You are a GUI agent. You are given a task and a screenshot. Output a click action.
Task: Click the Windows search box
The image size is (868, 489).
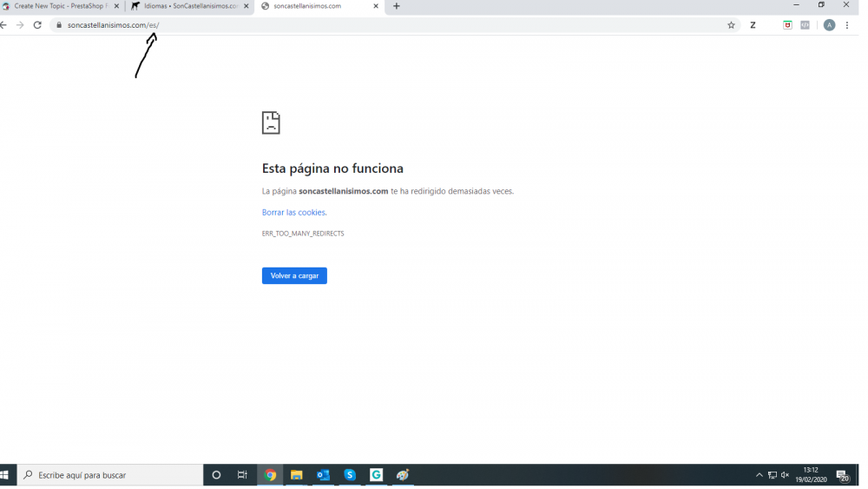point(110,475)
